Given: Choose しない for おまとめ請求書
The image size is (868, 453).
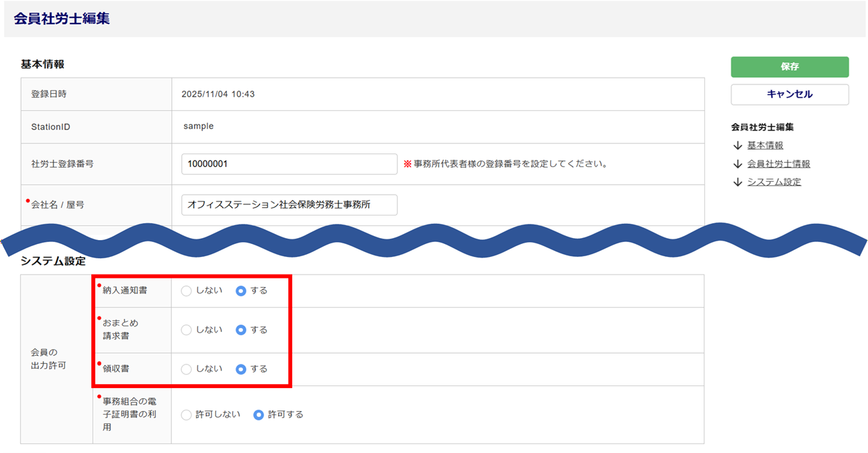Looking at the screenshot, I should [x=187, y=330].
